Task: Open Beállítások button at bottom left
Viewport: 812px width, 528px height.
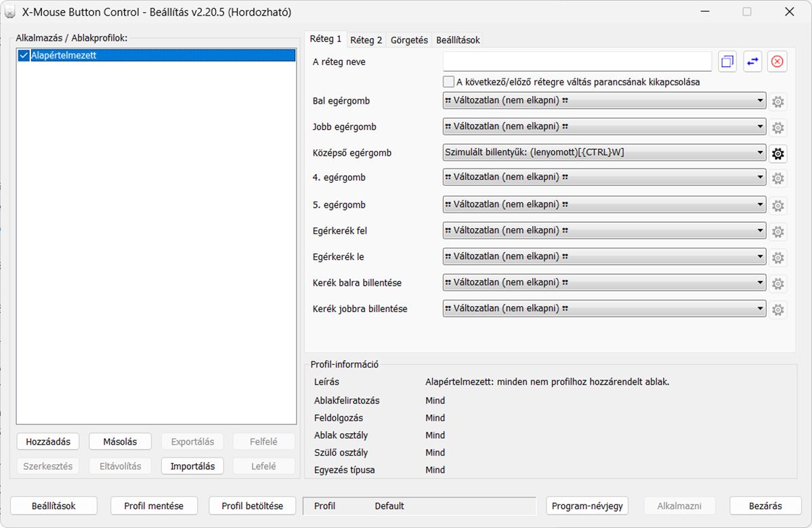Action: click(54, 506)
